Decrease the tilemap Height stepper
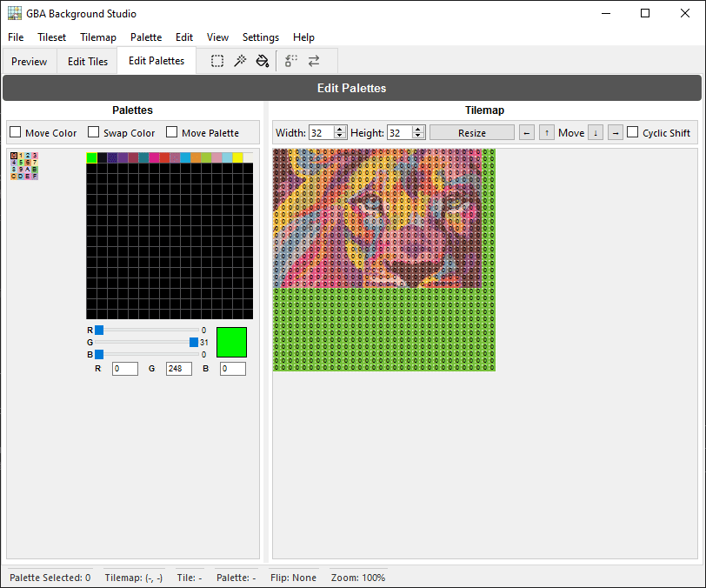This screenshot has width=706, height=588. tap(418, 136)
